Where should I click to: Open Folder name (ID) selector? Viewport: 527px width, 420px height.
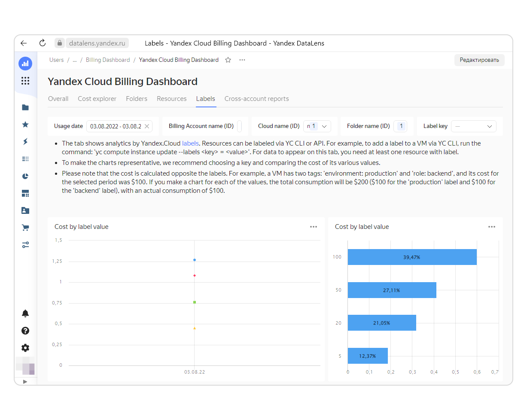click(400, 126)
